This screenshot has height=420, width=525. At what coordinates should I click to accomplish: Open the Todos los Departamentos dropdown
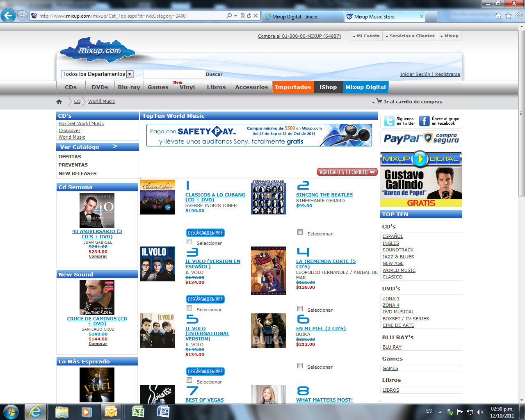point(97,74)
